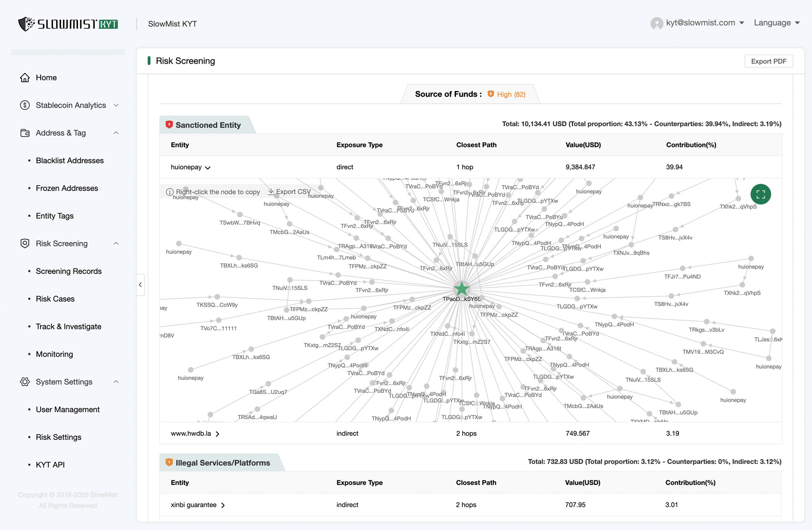Click Export CSV in graph

289,191
